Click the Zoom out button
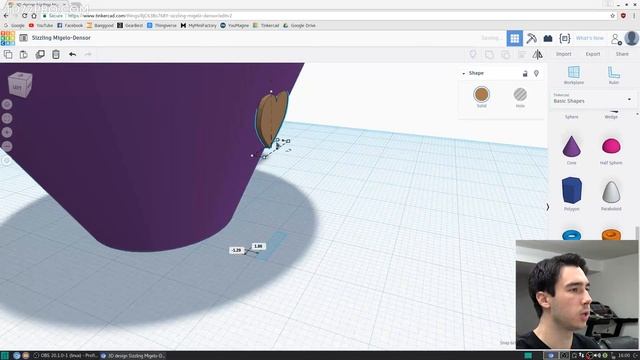 point(7,146)
